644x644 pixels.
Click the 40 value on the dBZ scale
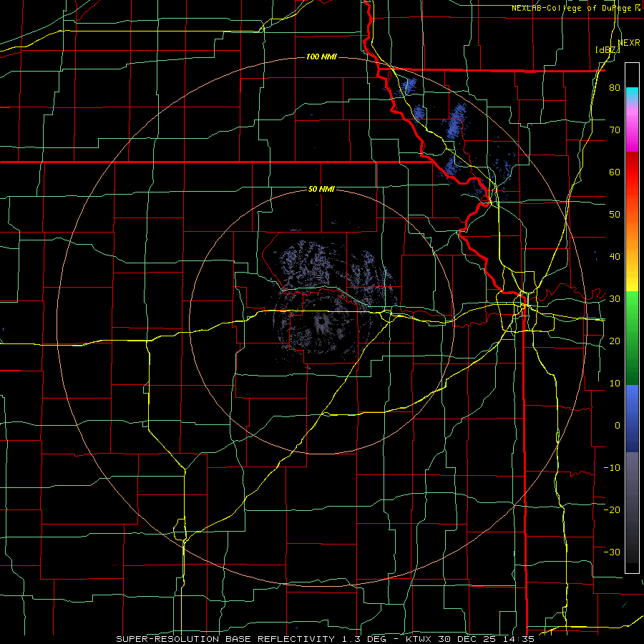coord(615,257)
